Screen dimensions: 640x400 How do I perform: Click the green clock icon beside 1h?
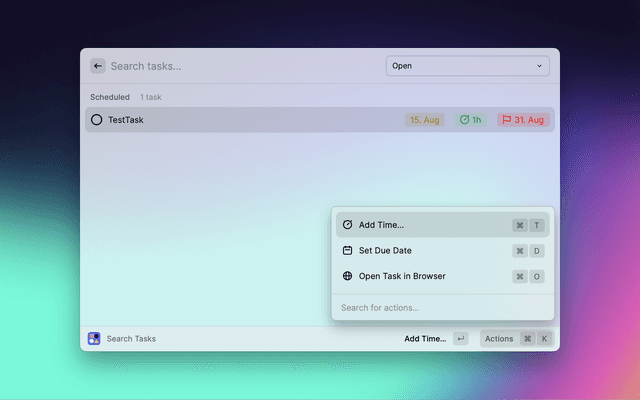pyautogui.click(x=464, y=120)
